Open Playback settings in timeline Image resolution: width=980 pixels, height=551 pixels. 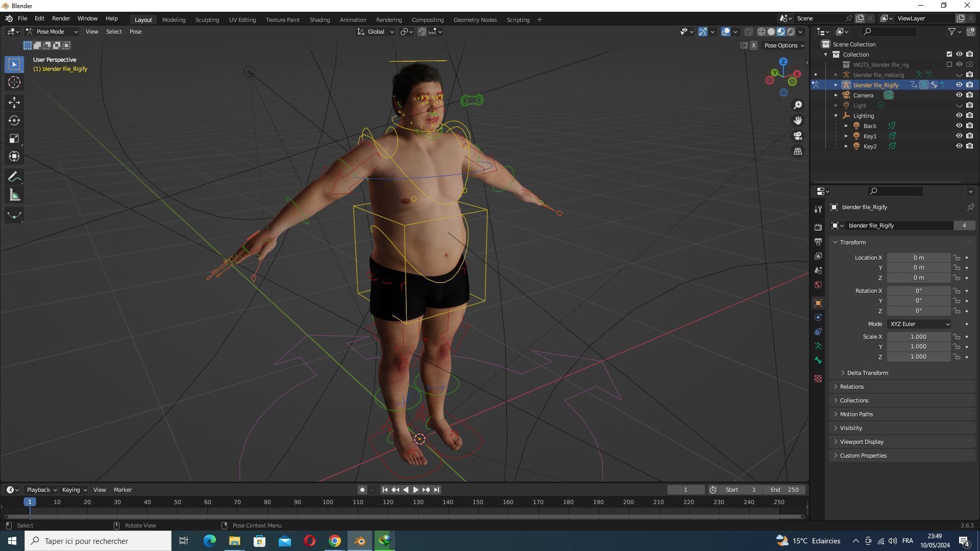click(x=41, y=490)
